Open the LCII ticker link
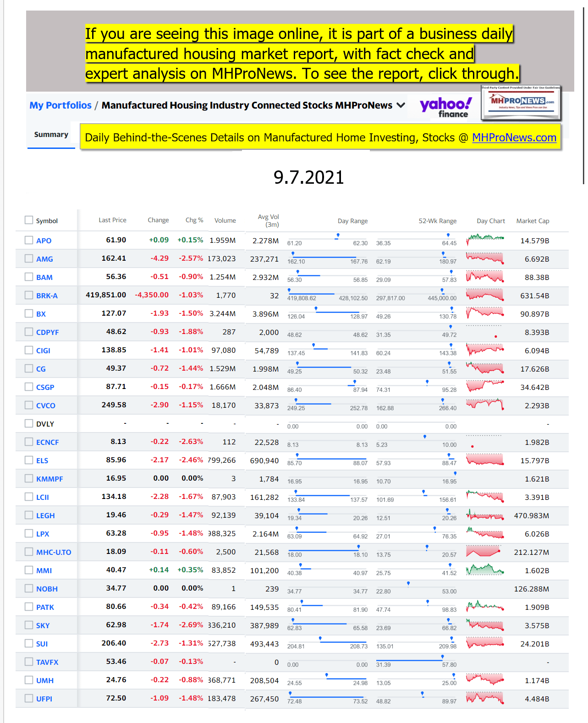Screen dimensions: 588x723 [x=43, y=497]
